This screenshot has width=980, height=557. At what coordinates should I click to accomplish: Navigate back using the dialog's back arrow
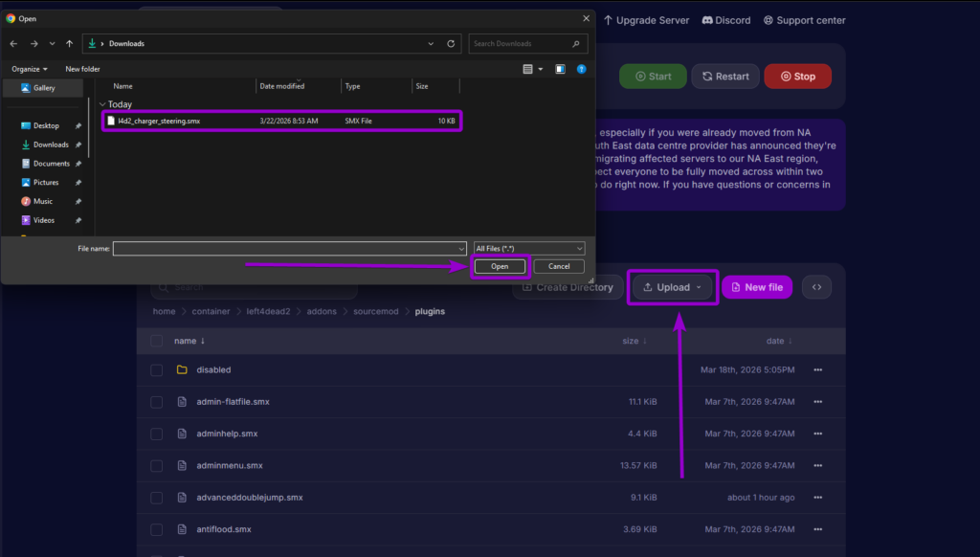click(14, 43)
